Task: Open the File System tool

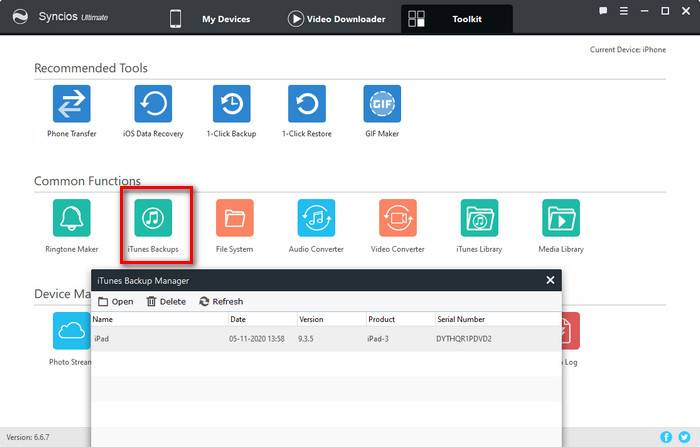Action: coord(235,218)
